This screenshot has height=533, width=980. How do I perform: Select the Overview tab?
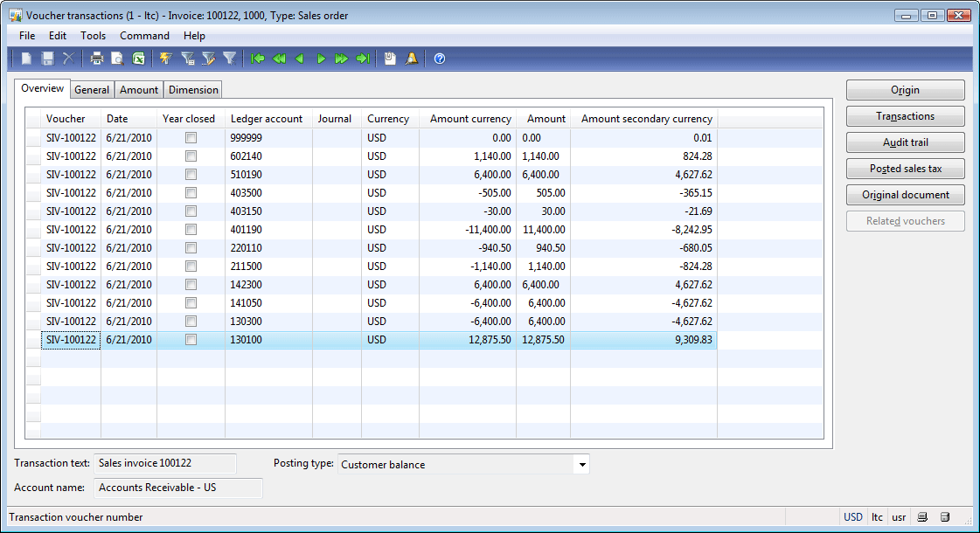coord(43,88)
